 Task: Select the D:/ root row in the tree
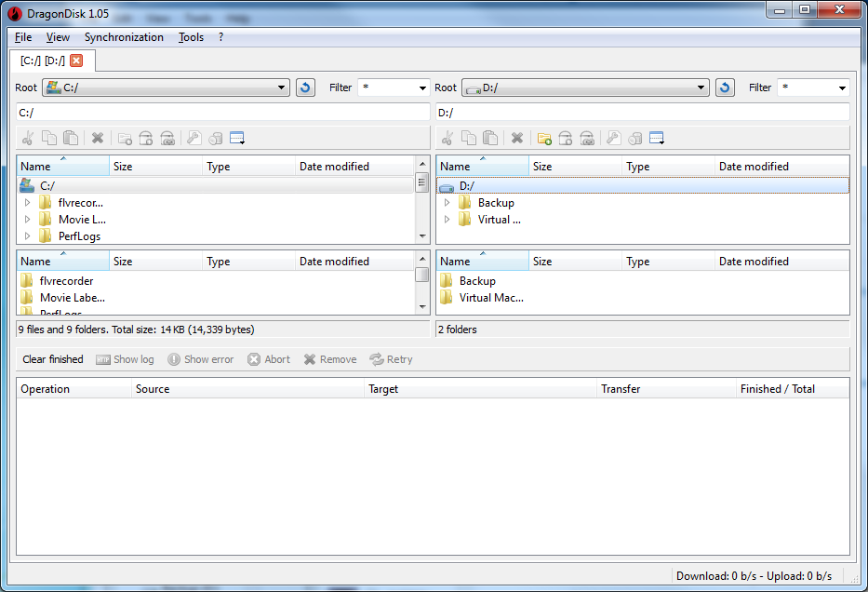(x=643, y=185)
